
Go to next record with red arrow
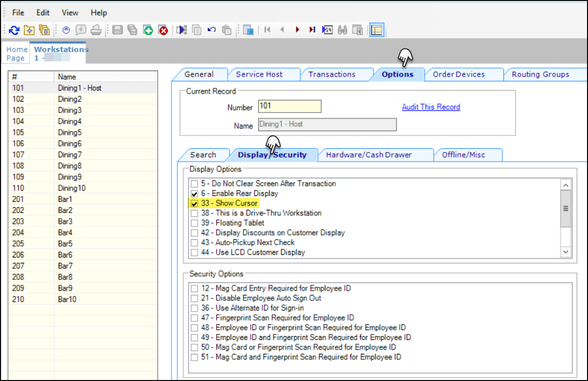point(297,30)
